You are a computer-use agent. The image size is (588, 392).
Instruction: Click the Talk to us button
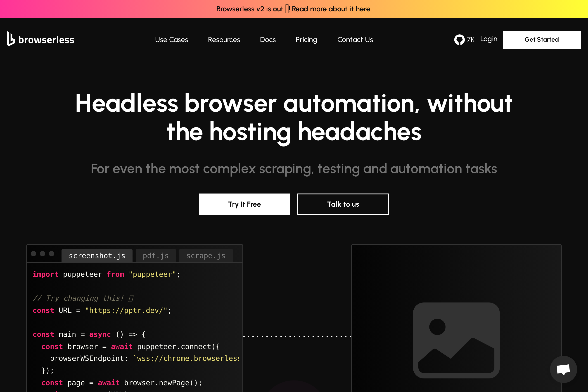pyautogui.click(x=343, y=204)
